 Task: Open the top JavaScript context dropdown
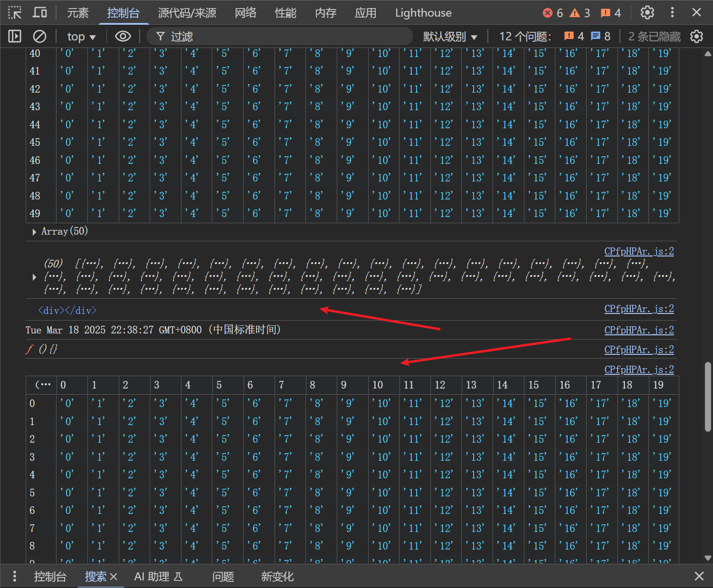tap(81, 37)
